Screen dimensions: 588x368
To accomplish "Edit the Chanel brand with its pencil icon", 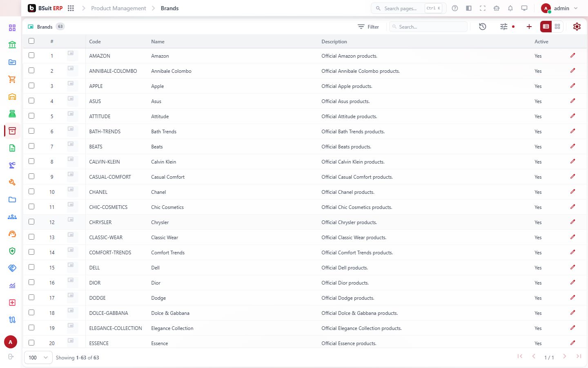I will (x=573, y=192).
